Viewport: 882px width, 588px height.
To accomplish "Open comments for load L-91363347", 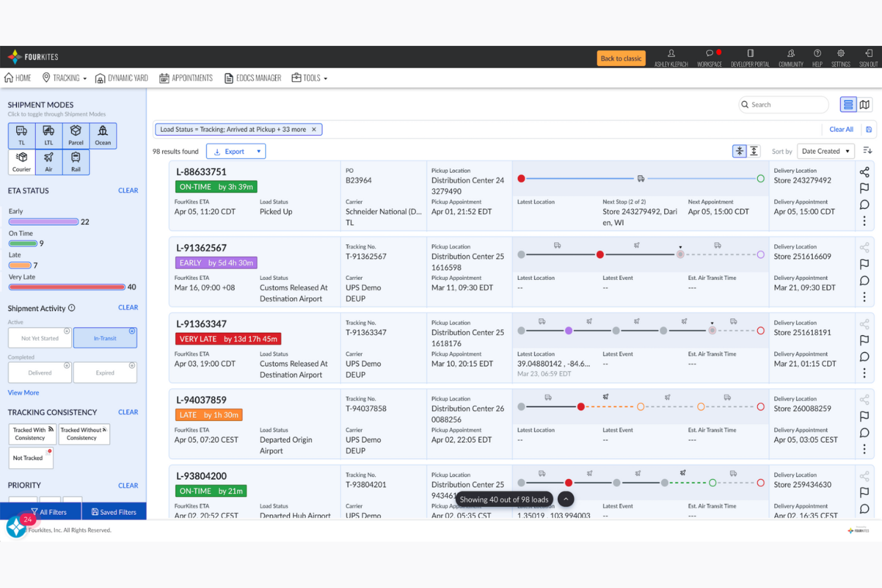I will 865,357.
